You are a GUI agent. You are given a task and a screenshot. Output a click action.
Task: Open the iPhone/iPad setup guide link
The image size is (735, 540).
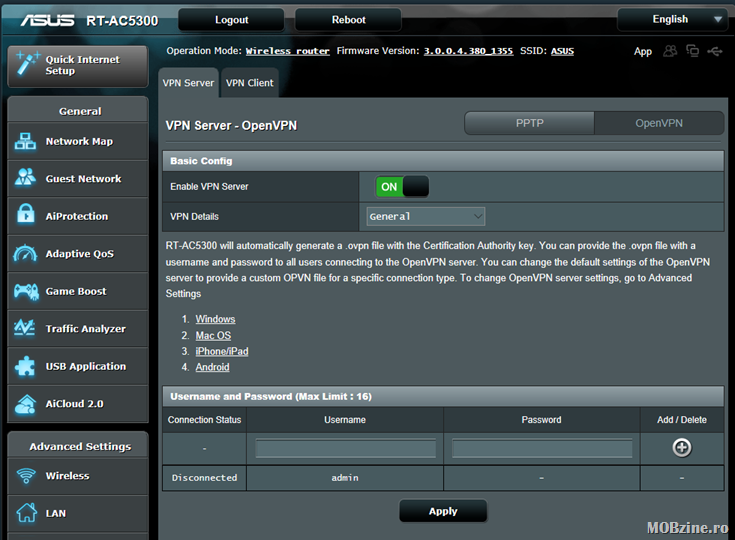coord(222,352)
